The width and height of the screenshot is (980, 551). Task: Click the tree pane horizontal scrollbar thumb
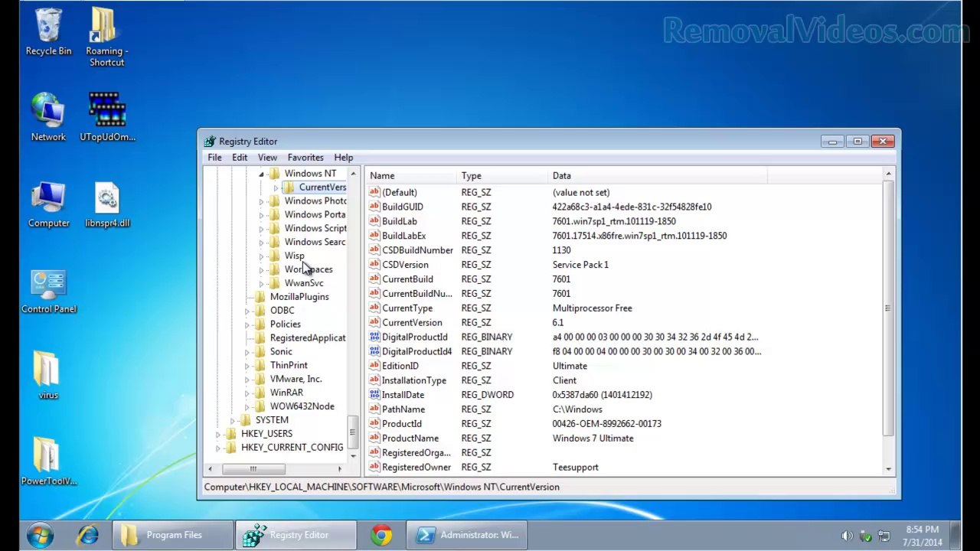click(x=252, y=468)
